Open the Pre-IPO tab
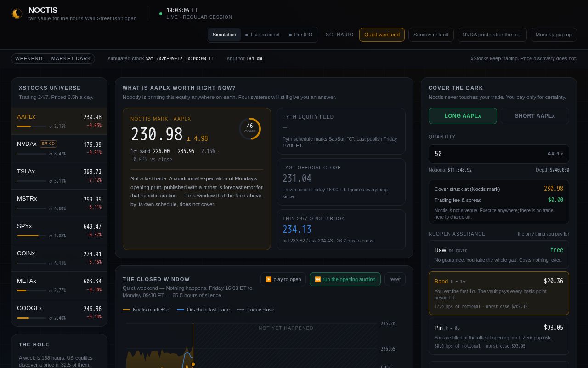This screenshot has height=368, width=588. point(300,34)
